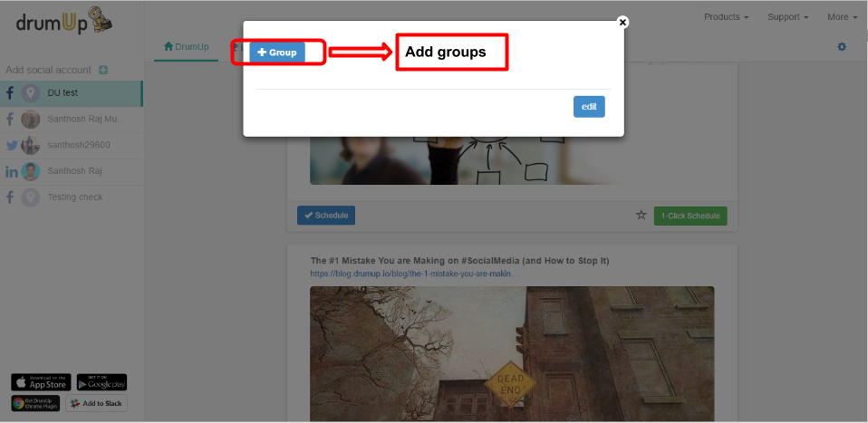This screenshot has height=423, width=868.
Task: Select the Santhosh Raj Mu... Facebook account
Action: click(72, 119)
